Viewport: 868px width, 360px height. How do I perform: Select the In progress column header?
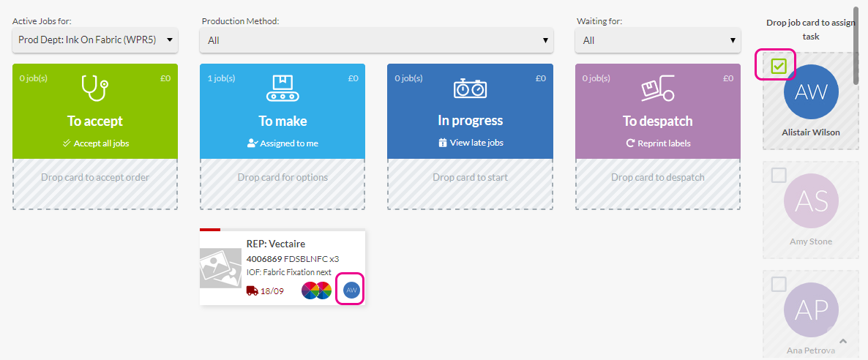pyautogui.click(x=470, y=121)
